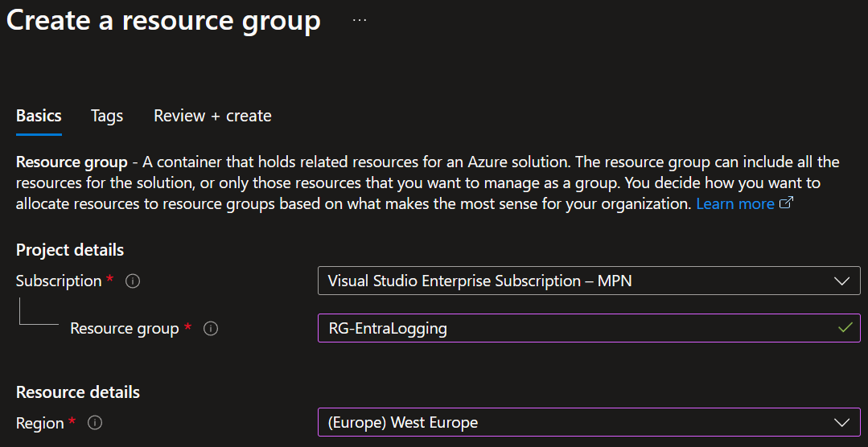The image size is (868, 447).
Task: Click the Subscription field label
Action: [x=59, y=281]
